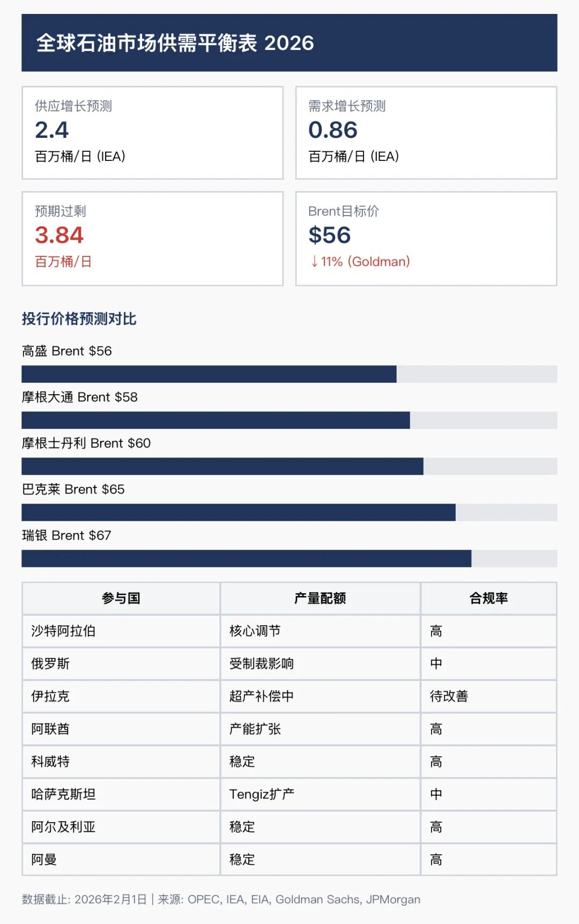Click the 合规率 column header
This screenshot has height=924, width=579.
[488, 598]
